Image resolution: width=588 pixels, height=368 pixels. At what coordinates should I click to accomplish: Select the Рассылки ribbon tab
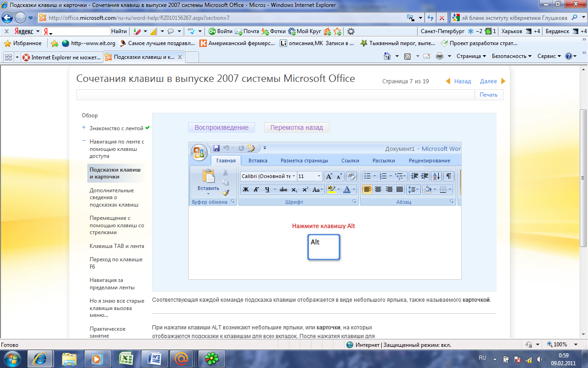[384, 161]
